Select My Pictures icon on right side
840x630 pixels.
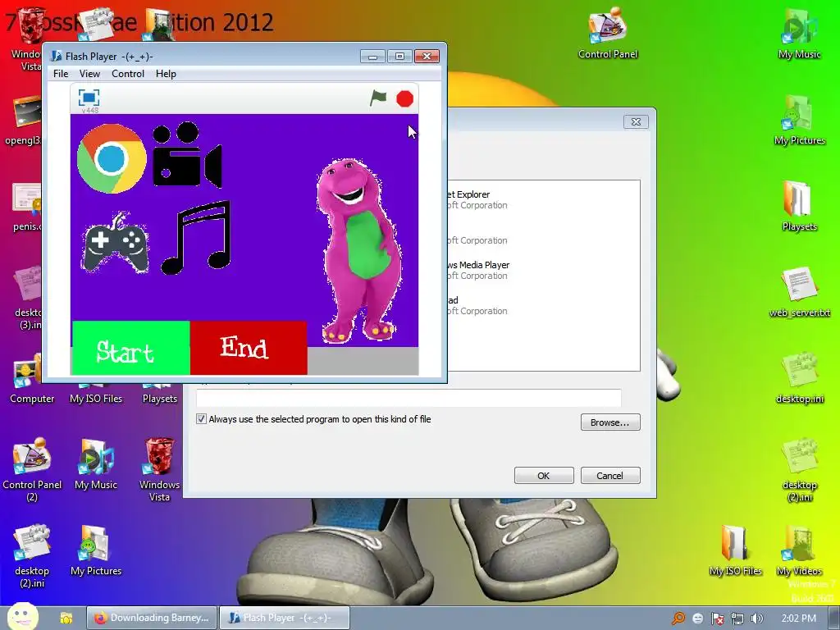(799, 120)
